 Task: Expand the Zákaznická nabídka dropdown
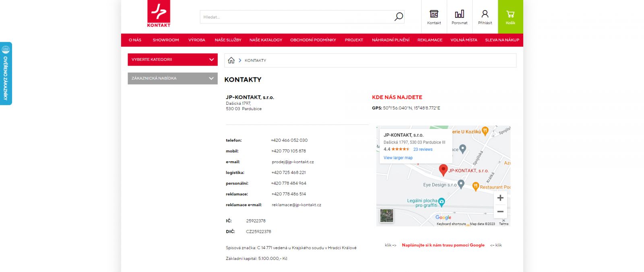pyautogui.click(x=172, y=78)
